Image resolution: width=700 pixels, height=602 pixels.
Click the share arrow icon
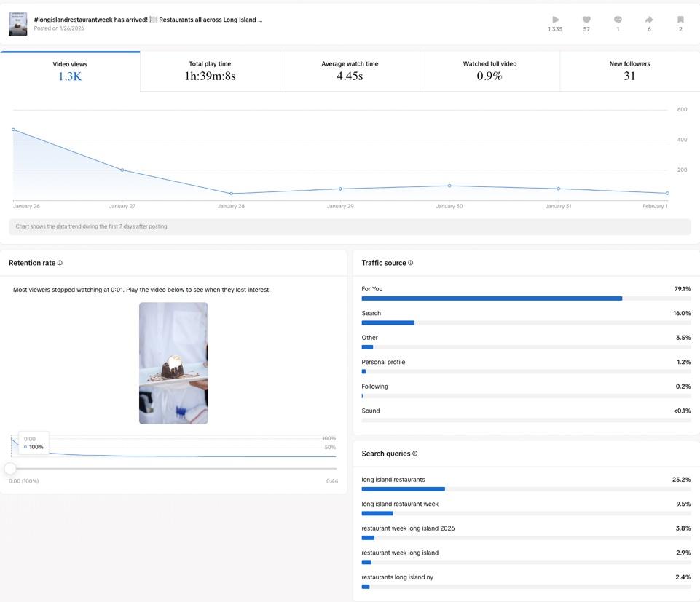point(649,20)
